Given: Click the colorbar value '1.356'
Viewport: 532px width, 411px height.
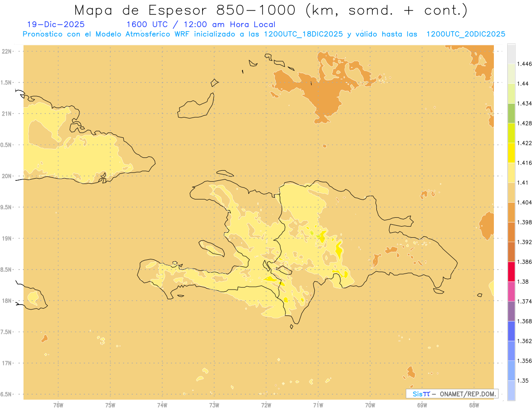Looking at the screenshot, I should pyautogui.click(x=525, y=360).
